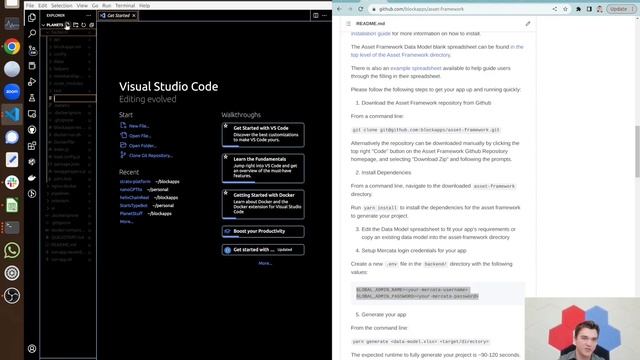Open the GitHub view in activity bar
This screenshot has width=640, height=360.
(x=32, y=130)
